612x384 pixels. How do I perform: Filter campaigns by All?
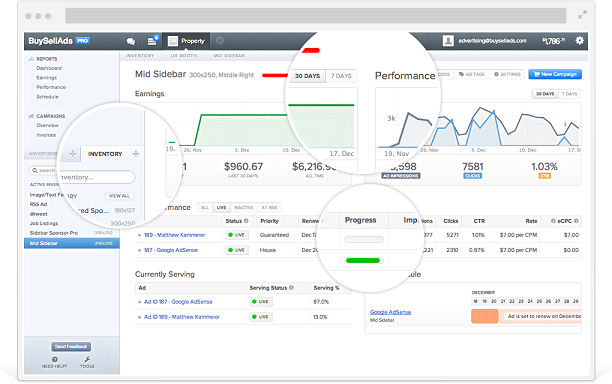pos(205,208)
